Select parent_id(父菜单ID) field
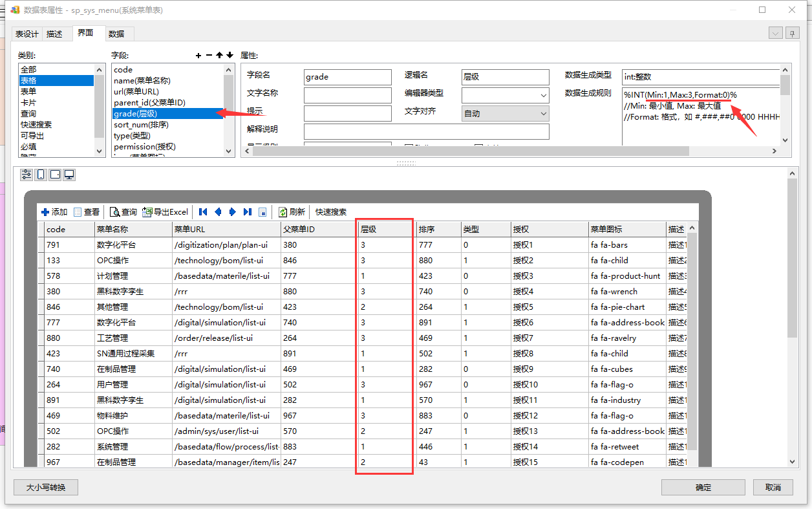 tap(167, 102)
